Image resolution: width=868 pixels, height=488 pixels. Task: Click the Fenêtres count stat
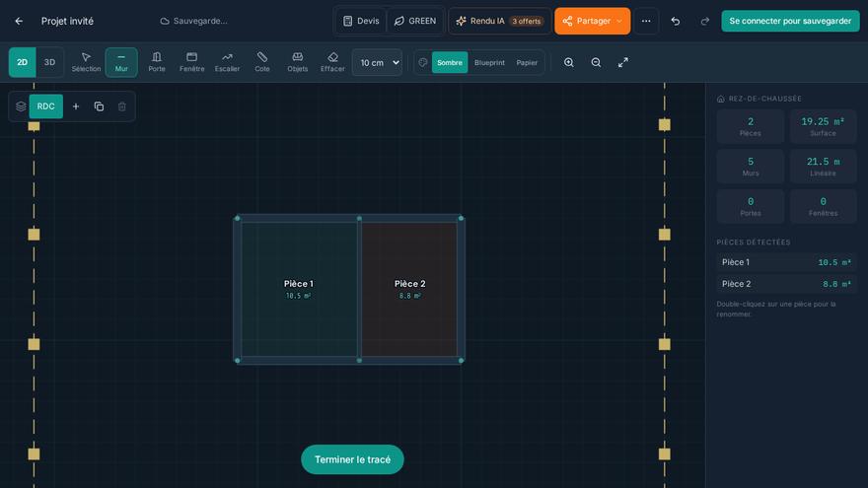tap(823, 206)
